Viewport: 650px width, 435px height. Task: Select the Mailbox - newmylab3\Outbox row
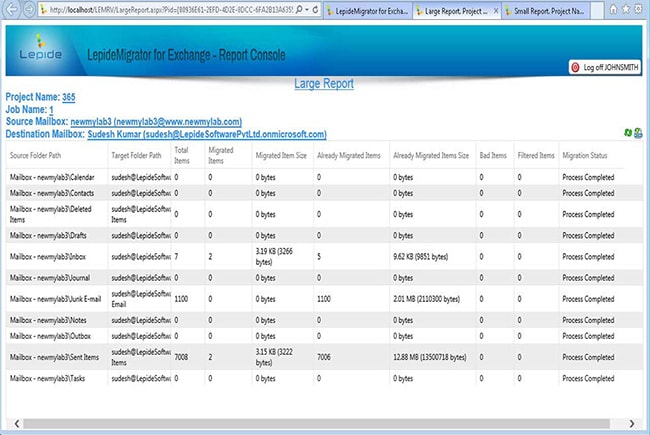point(324,335)
